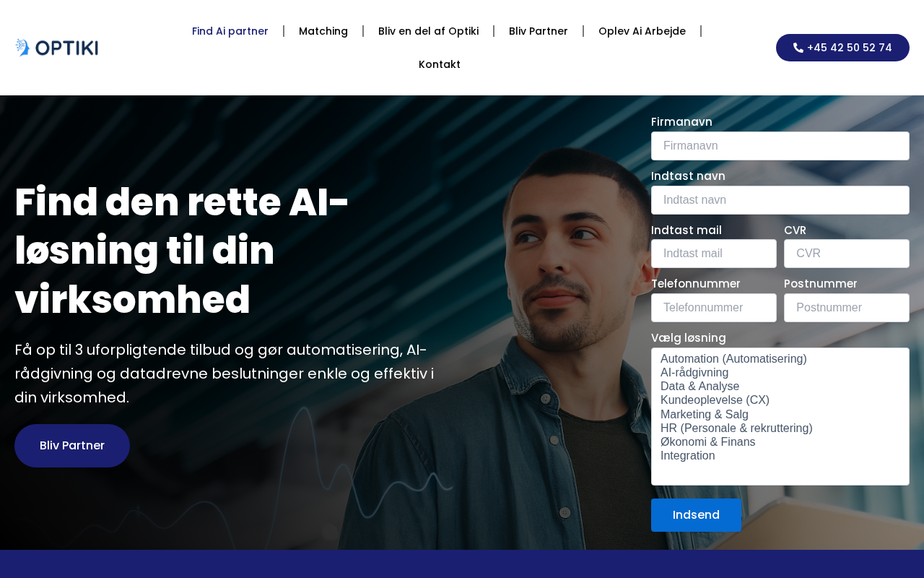
Task: Open the Matching menu item
Action: pos(323,31)
